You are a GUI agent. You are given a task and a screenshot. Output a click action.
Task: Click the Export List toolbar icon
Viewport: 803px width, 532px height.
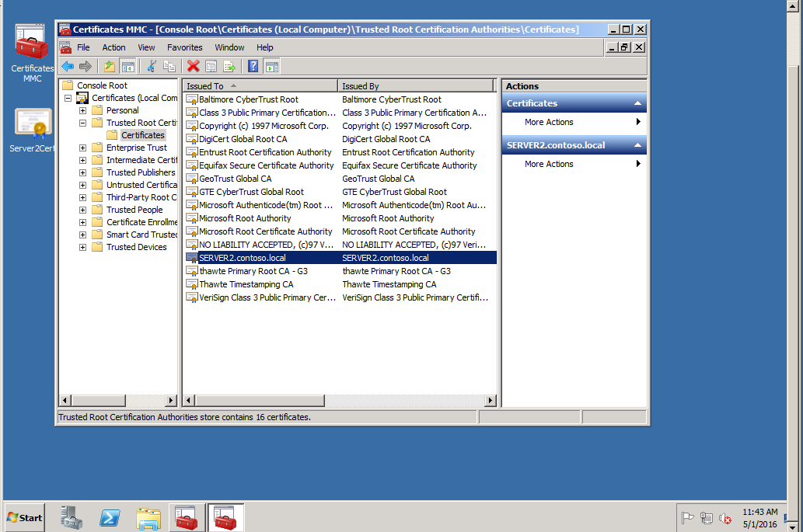click(229, 66)
